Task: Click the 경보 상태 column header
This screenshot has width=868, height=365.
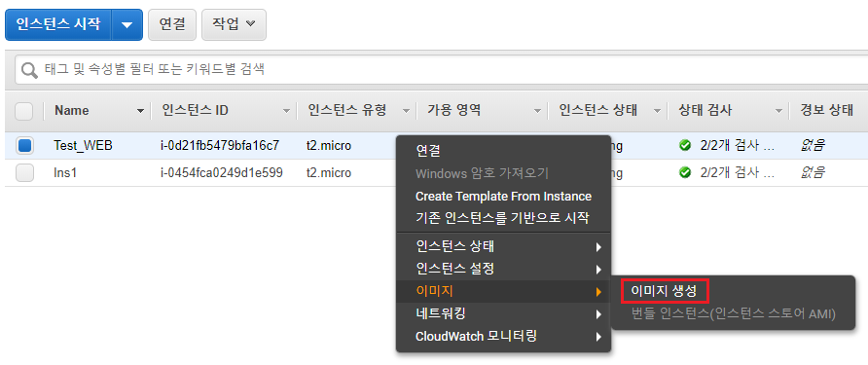Action: click(826, 111)
